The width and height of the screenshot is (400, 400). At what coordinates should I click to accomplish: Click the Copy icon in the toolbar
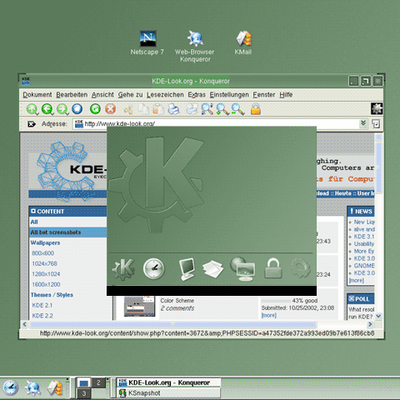[144, 109]
